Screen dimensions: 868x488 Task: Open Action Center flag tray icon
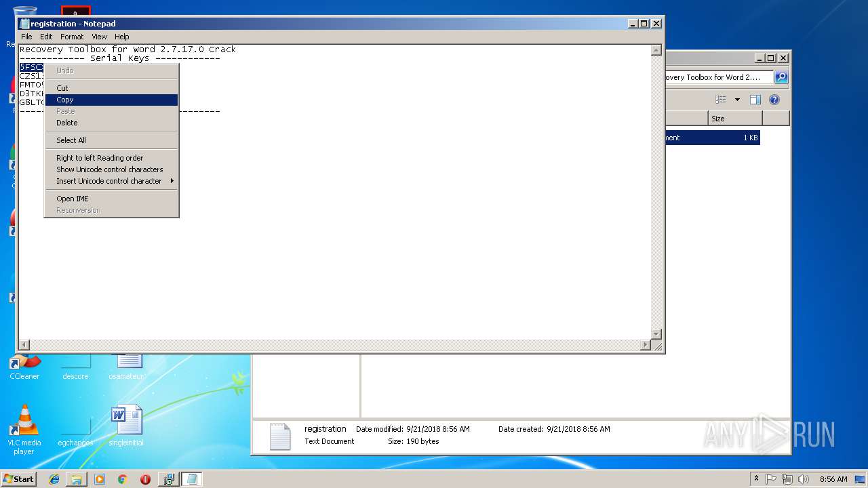coord(771,479)
